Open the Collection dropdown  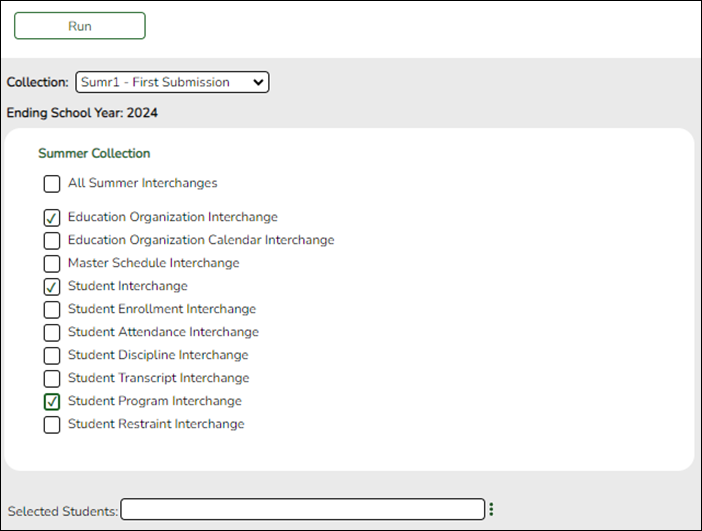tap(172, 82)
